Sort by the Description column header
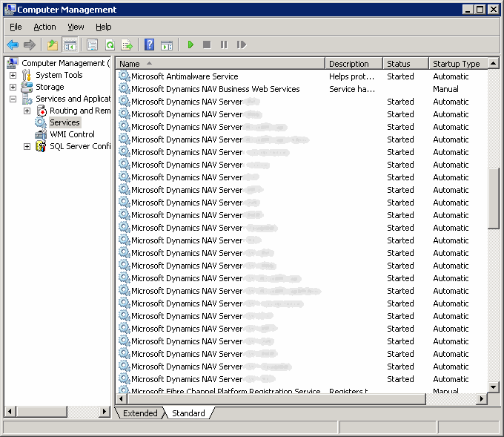The image size is (504, 437). pyautogui.click(x=354, y=64)
